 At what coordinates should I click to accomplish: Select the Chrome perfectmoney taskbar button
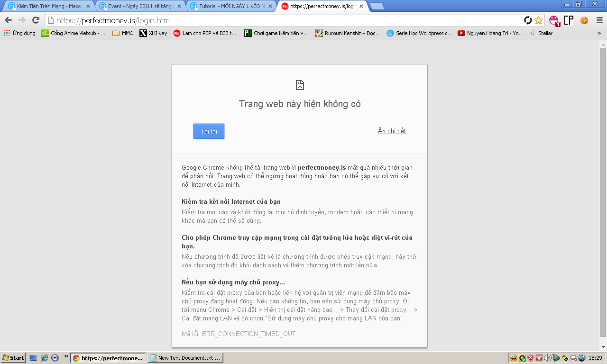tap(109, 358)
